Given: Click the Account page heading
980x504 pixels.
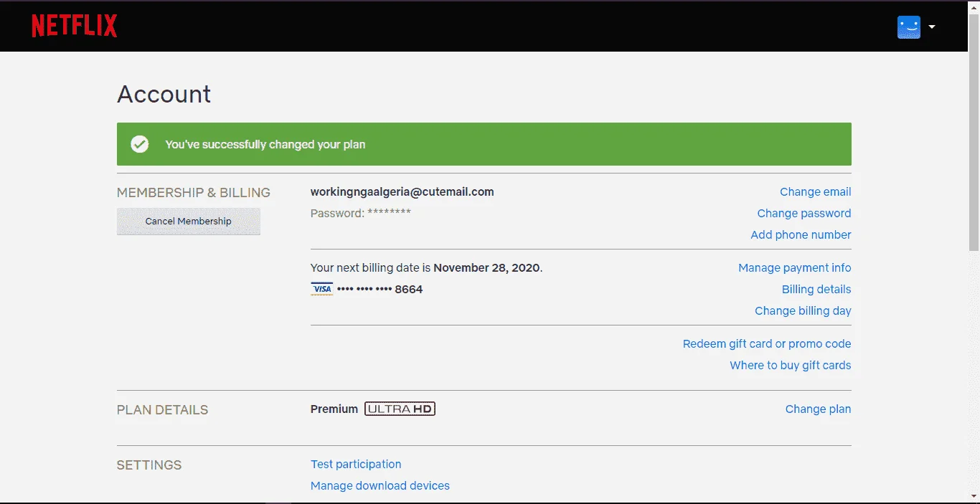Looking at the screenshot, I should [x=164, y=94].
